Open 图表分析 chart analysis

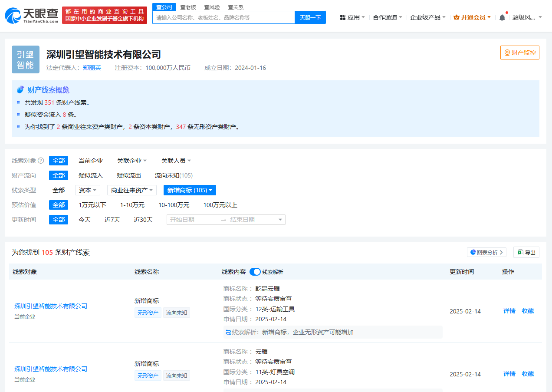486,252
